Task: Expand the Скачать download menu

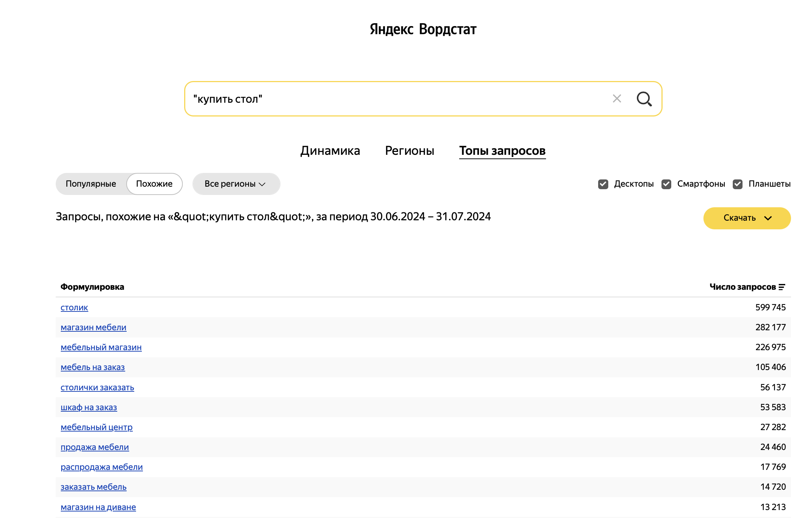Action: (747, 218)
